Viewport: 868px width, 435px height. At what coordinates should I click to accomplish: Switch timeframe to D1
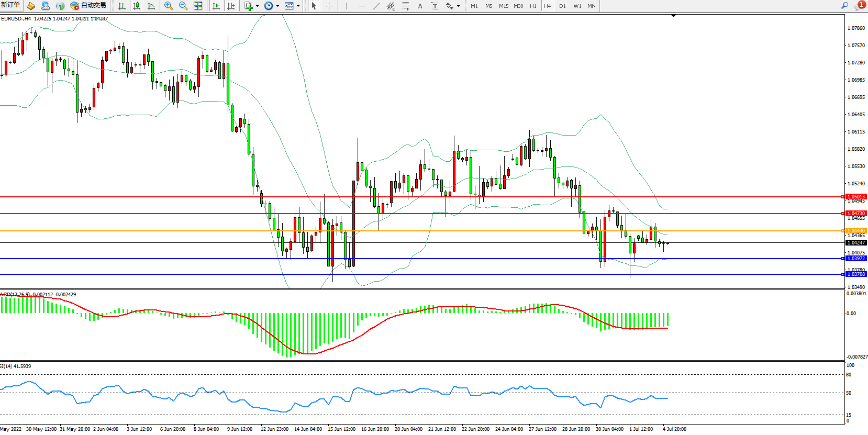tap(562, 6)
